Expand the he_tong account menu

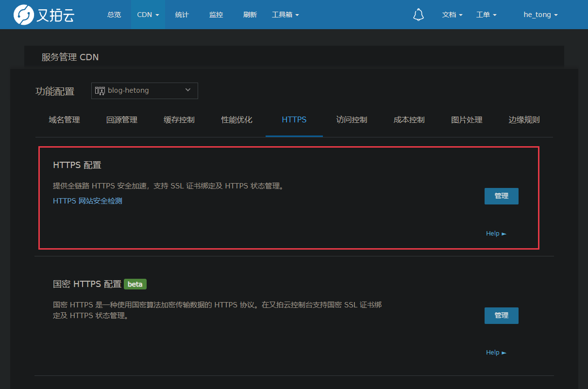pyautogui.click(x=540, y=15)
